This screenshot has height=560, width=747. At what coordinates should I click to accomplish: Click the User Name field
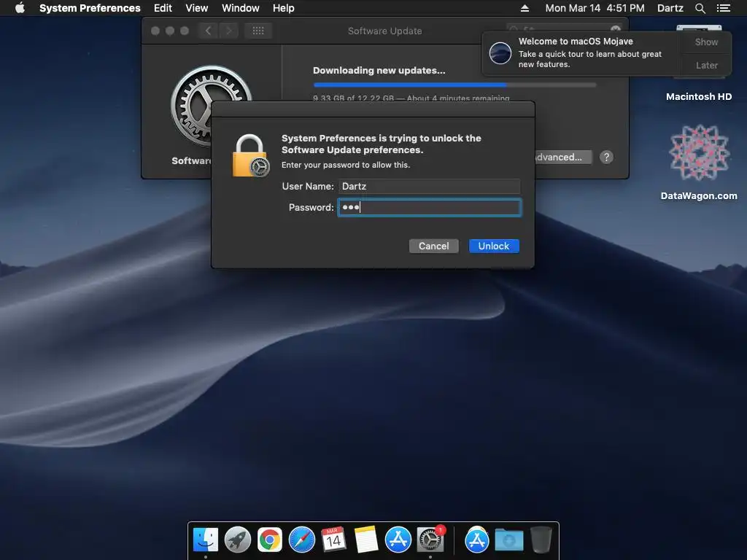coord(429,186)
